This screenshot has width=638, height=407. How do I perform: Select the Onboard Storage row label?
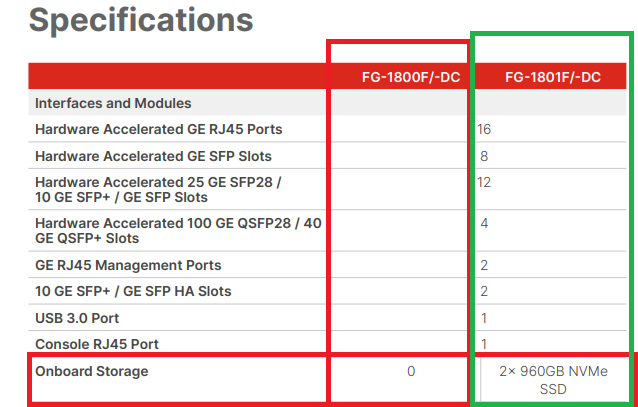[x=91, y=372]
